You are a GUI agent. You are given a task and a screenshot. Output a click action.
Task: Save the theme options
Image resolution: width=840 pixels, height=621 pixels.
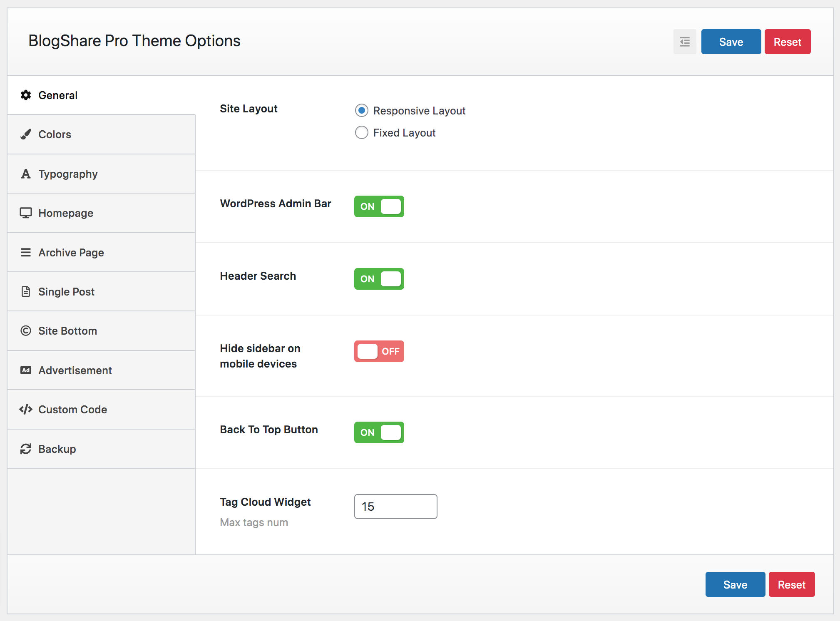[x=731, y=42]
